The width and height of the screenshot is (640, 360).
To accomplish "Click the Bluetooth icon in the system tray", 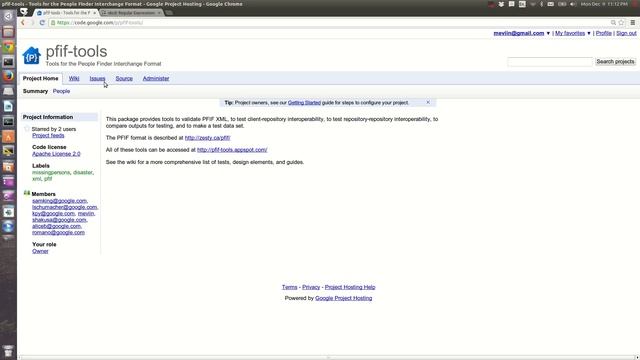I will [x=542, y=4].
